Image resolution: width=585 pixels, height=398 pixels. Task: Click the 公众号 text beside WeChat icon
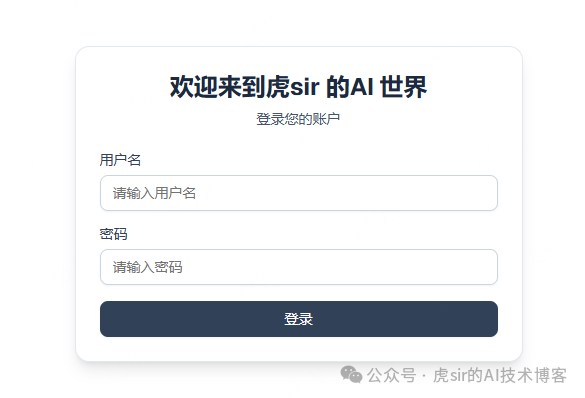(391, 375)
